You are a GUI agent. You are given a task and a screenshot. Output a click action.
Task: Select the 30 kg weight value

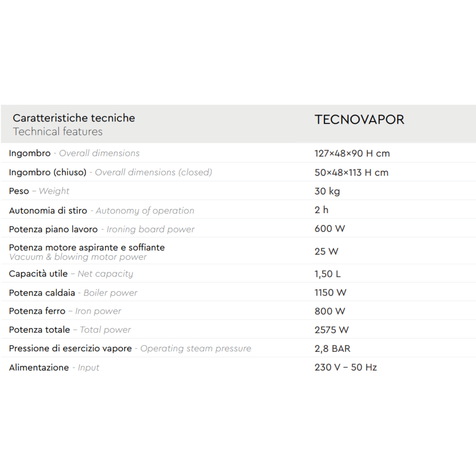(x=327, y=191)
